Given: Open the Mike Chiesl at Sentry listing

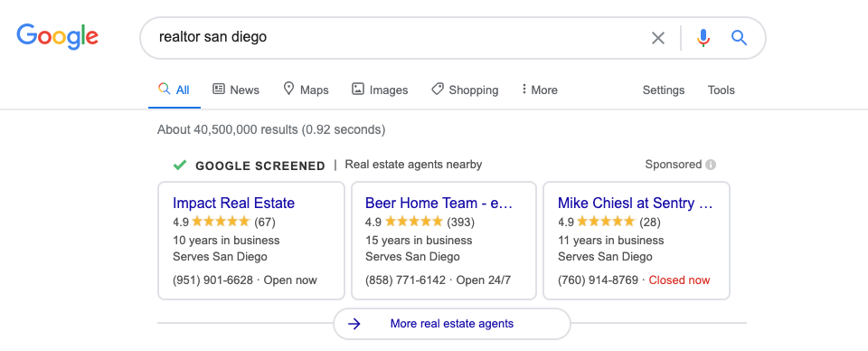Looking at the screenshot, I should pyautogui.click(x=636, y=204).
